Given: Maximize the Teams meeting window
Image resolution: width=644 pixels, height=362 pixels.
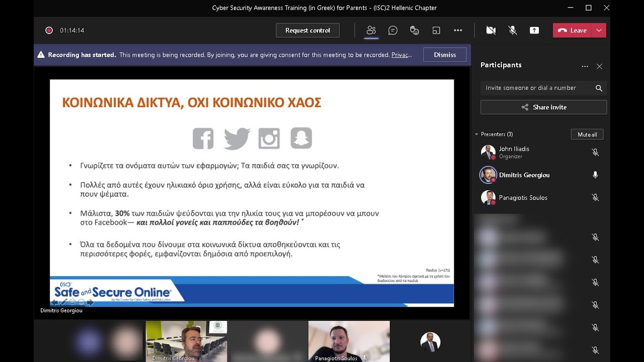Looking at the screenshot, I should pos(589,8).
